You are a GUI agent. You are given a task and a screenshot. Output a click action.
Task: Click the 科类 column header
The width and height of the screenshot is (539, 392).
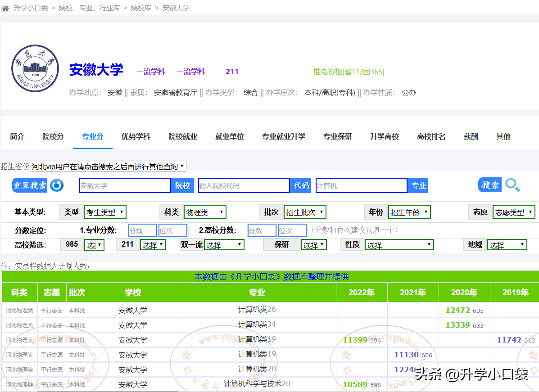pyautogui.click(x=19, y=293)
